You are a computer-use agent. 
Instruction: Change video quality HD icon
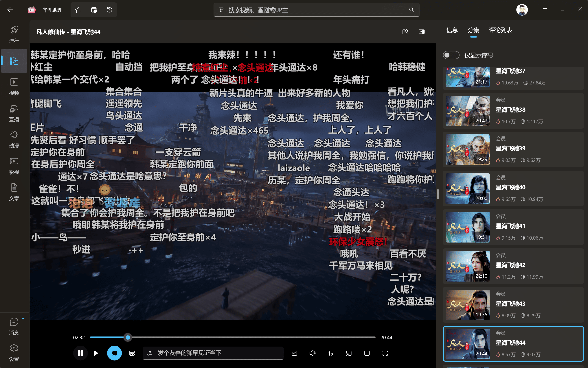[x=294, y=353]
